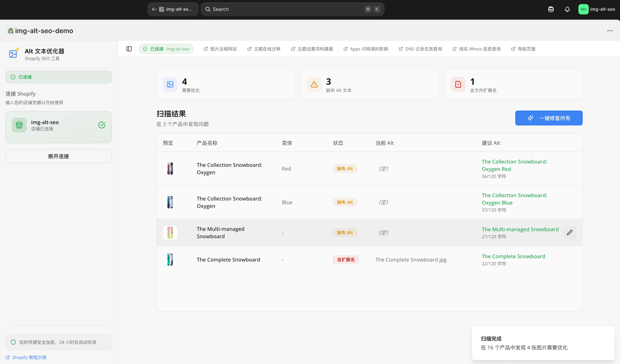Open the DNS 记录生效查询 link
This screenshot has width=620, height=364.
[420, 49]
